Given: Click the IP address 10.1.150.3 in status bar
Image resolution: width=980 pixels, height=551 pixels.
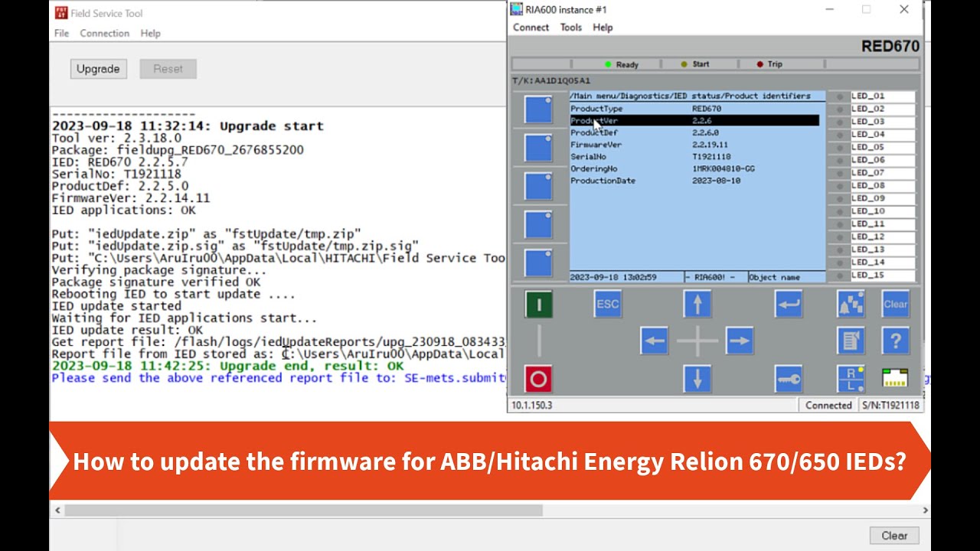Looking at the screenshot, I should coord(532,405).
